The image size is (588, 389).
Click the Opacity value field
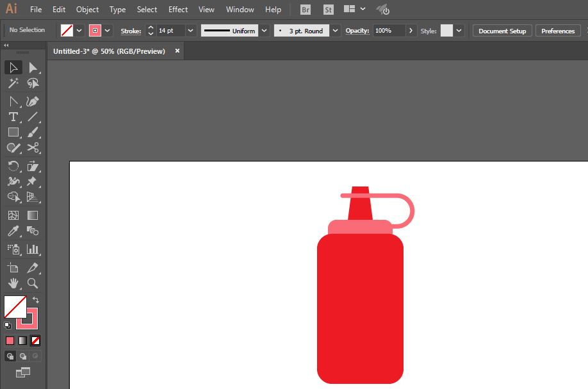tap(389, 31)
